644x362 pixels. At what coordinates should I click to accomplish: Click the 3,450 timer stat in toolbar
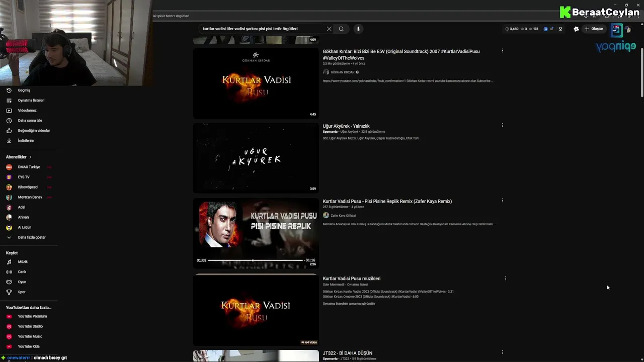(512, 29)
